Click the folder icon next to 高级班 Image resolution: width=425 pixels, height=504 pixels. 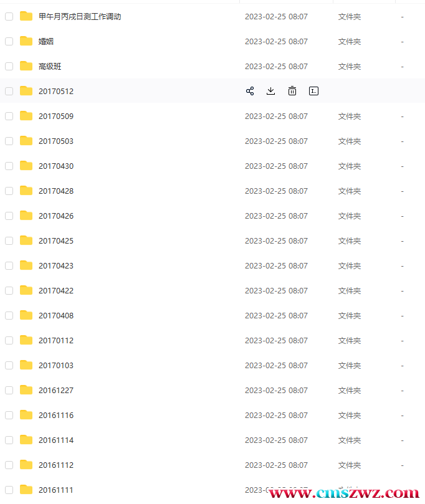[x=26, y=66]
